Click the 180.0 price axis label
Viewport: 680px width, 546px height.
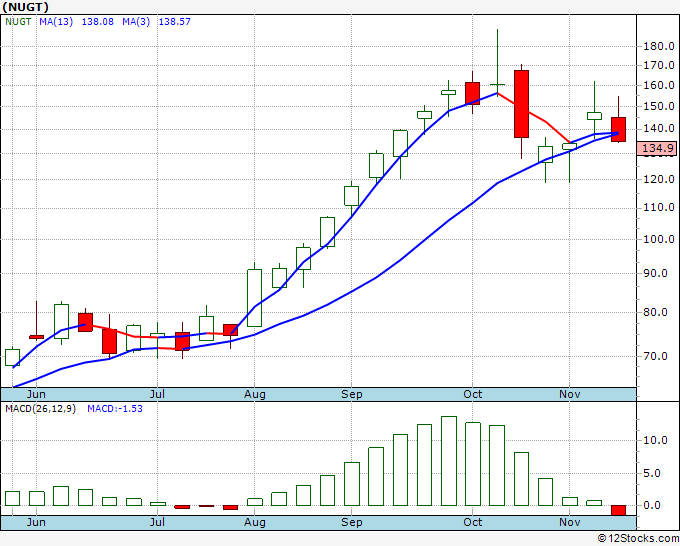click(658, 46)
